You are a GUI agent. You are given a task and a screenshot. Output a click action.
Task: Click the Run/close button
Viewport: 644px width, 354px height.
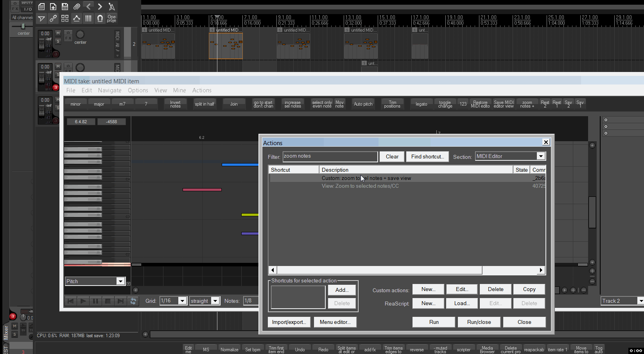pyautogui.click(x=479, y=322)
